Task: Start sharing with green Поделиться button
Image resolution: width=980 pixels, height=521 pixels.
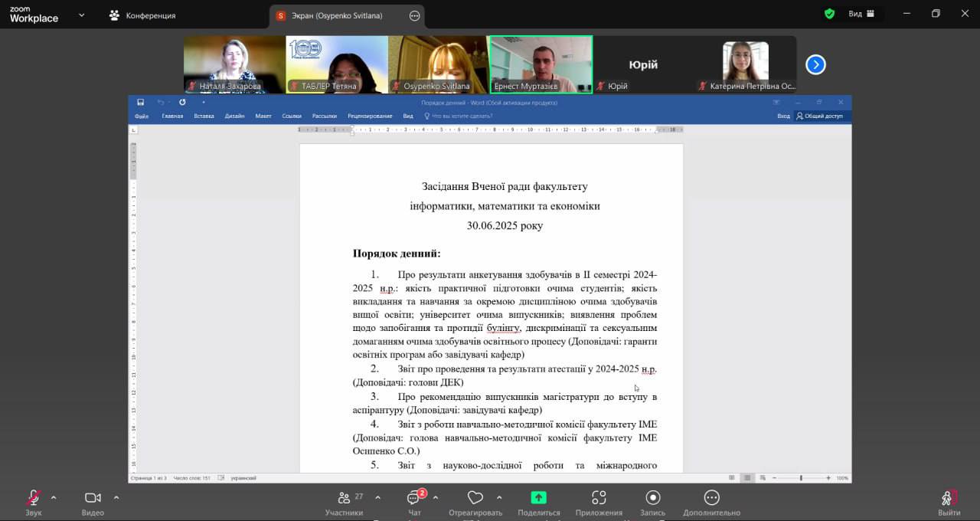Action: click(538, 498)
